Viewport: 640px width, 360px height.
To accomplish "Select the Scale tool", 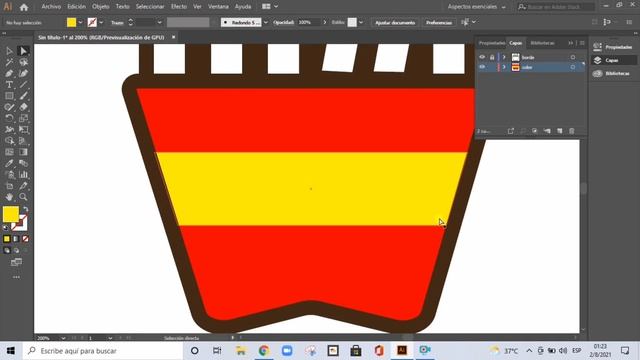I will [23, 118].
